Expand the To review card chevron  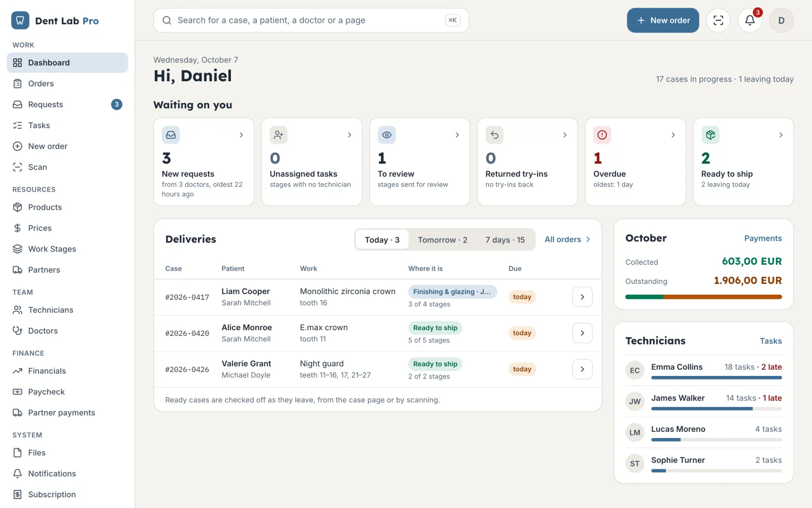[457, 135]
